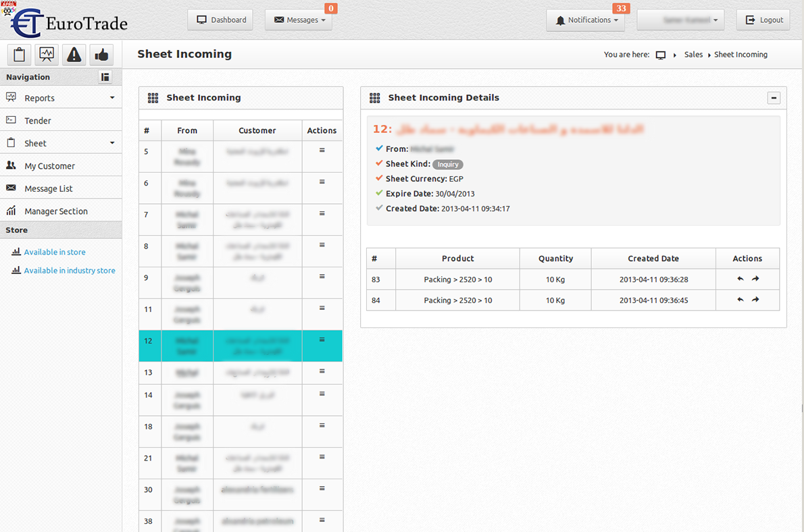This screenshot has width=804, height=532.
Task: Open the chart presentation icon button
Action: [47, 55]
